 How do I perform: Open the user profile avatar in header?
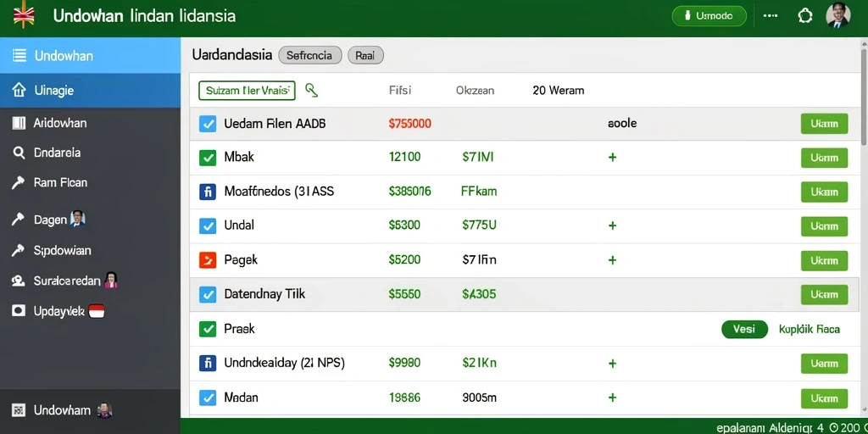(x=838, y=15)
